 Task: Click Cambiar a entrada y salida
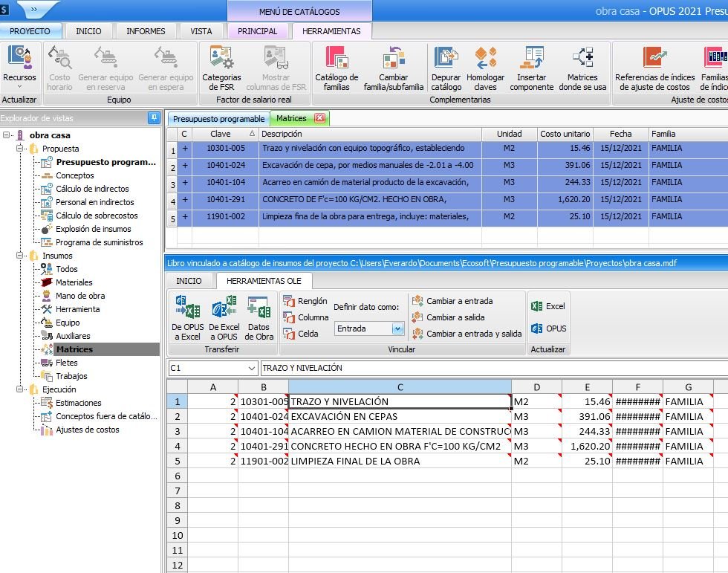473,334
